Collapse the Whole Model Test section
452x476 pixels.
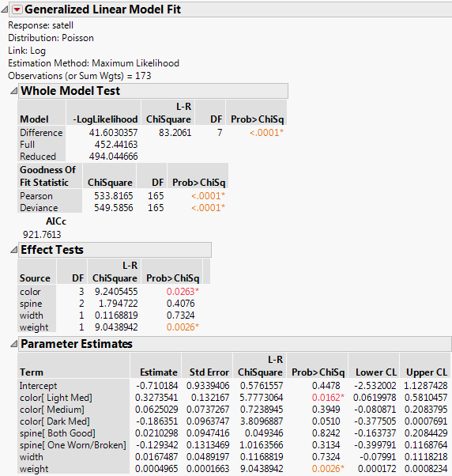point(13,91)
